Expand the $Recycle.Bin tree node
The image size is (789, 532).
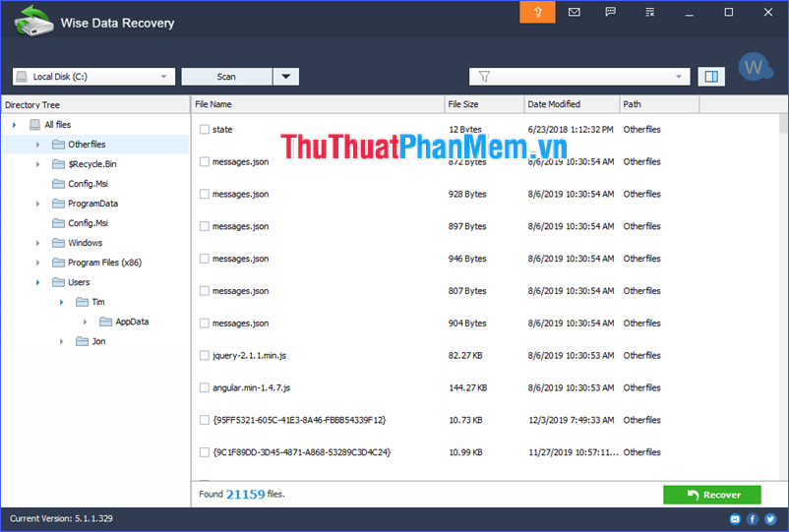[37, 164]
